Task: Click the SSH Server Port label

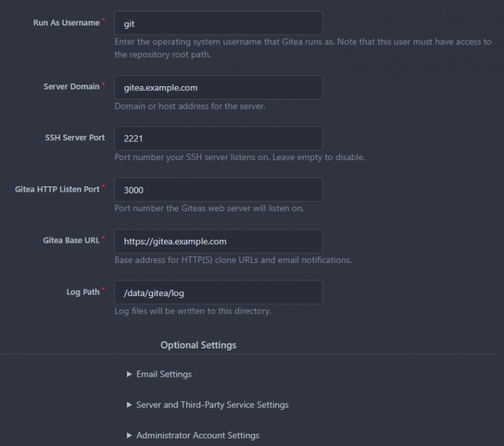Action: (x=74, y=138)
